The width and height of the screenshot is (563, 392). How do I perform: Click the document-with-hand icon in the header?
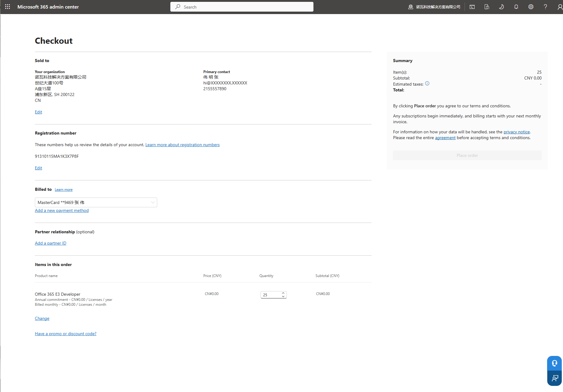click(x=487, y=7)
